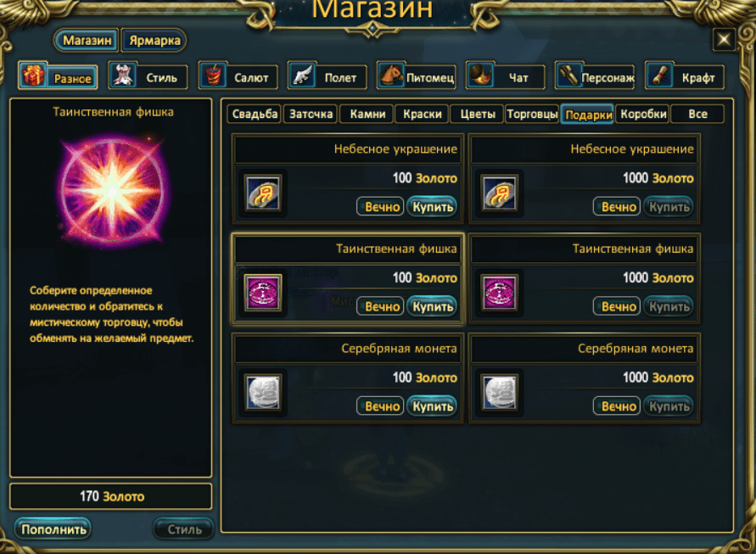Close the Магазин window
Screen dimensions: 756x554
tap(724, 40)
